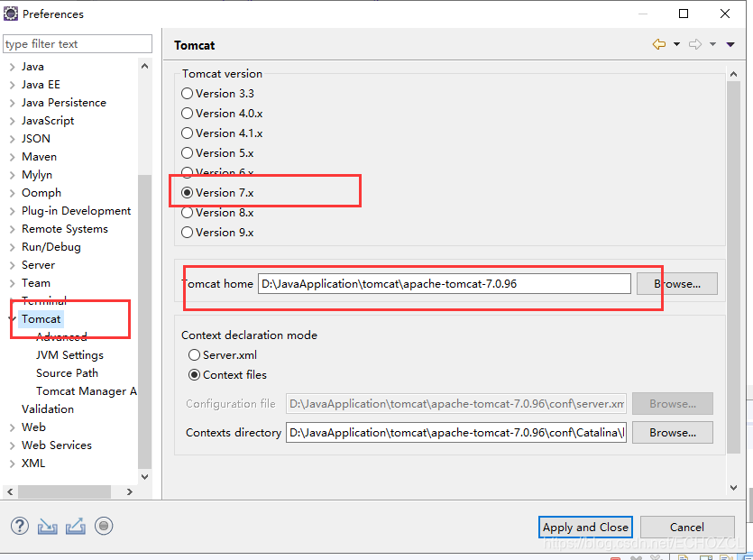Click the Cancel button
The height and width of the screenshot is (560, 753).
pos(687,528)
